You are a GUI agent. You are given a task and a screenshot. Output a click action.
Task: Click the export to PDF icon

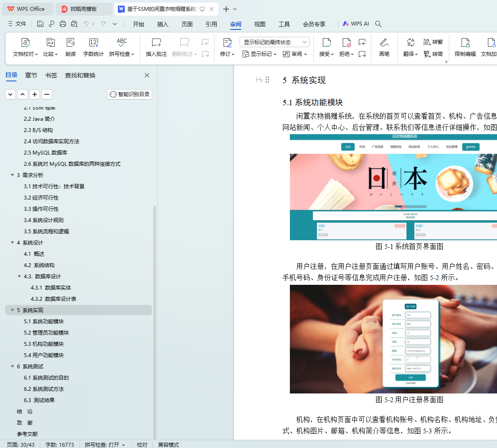click(52, 24)
